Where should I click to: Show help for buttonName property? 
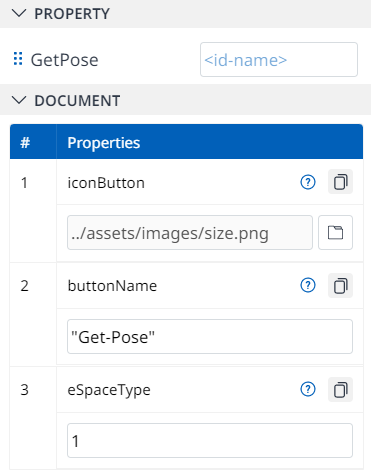[308, 286]
